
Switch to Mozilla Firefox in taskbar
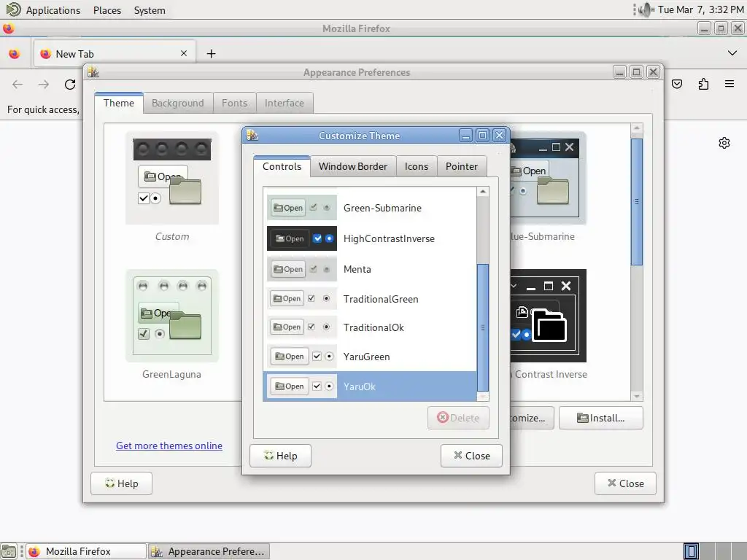point(86,551)
